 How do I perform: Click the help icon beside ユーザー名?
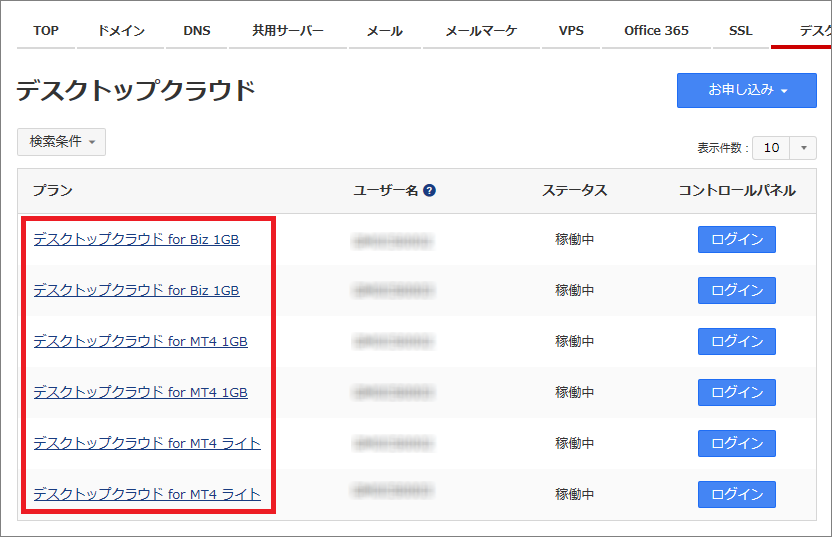(430, 190)
